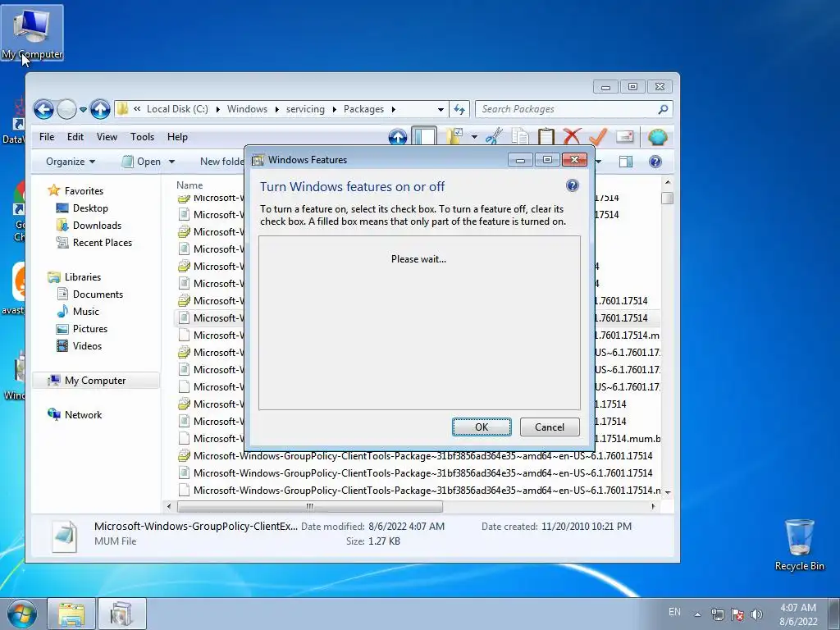Click the search magnifier icon
This screenshot has width=840, height=630.
tap(663, 109)
